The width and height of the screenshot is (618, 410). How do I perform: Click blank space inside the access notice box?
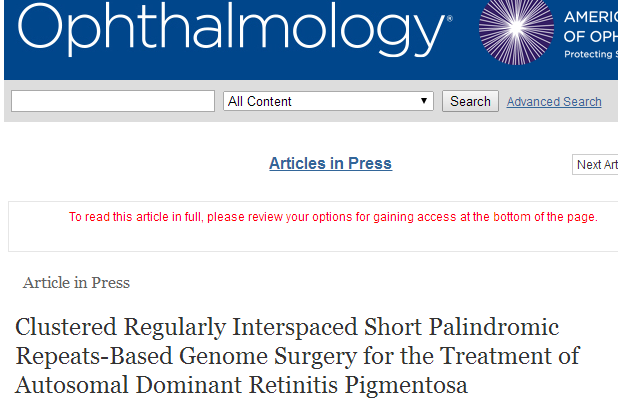coord(315,239)
